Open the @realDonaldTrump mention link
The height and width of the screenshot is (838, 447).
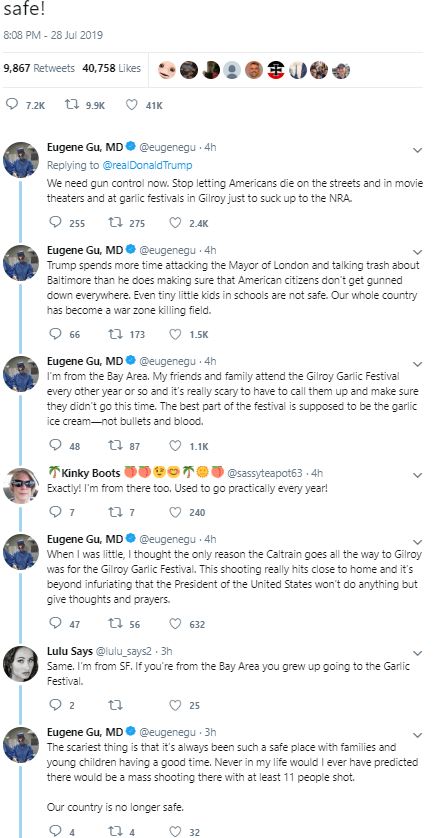tap(147, 165)
